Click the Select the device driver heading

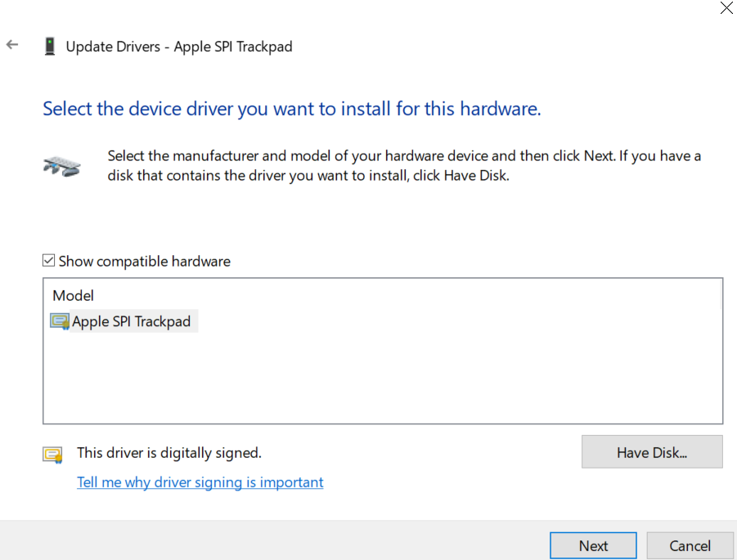[x=291, y=109]
